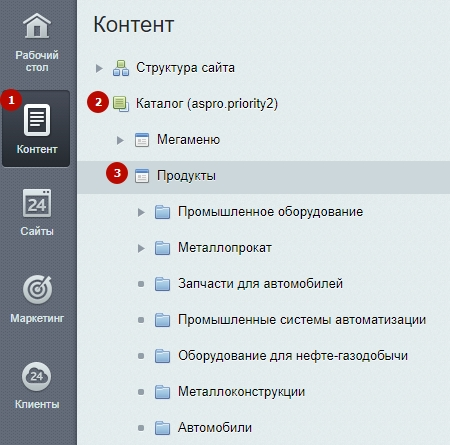450x445 pixels.
Task: Expand the Мегаменю tree arrow
Action: 120,140
